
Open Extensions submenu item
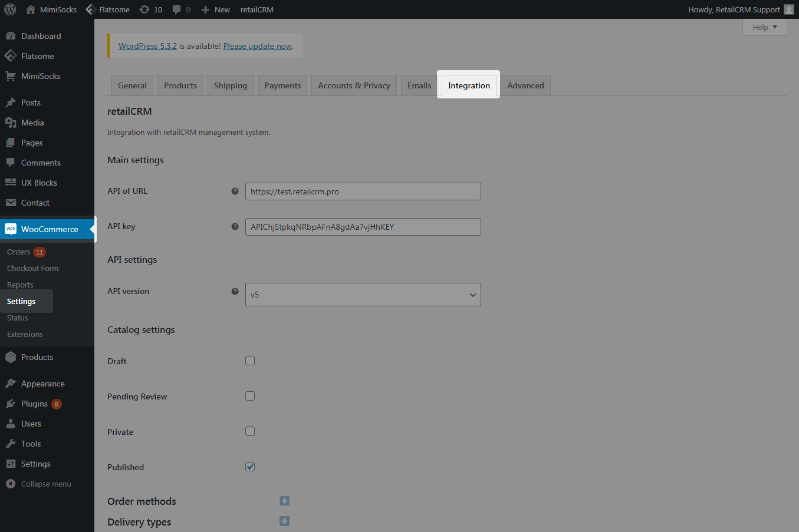click(25, 334)
